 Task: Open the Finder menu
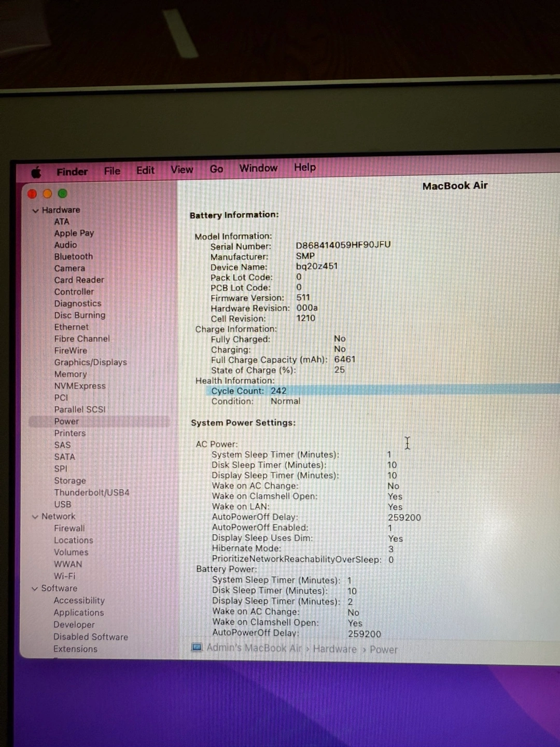point(72,172)
